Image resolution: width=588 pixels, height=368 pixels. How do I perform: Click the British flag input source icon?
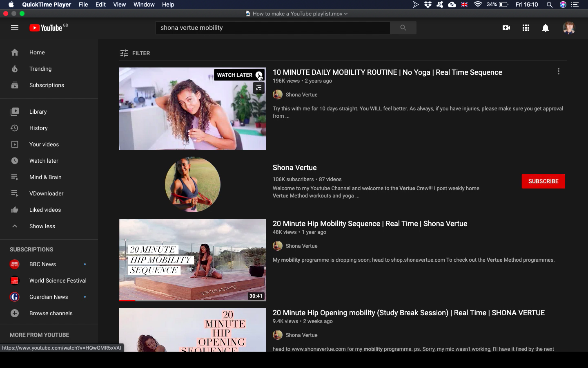coord(464,4)
